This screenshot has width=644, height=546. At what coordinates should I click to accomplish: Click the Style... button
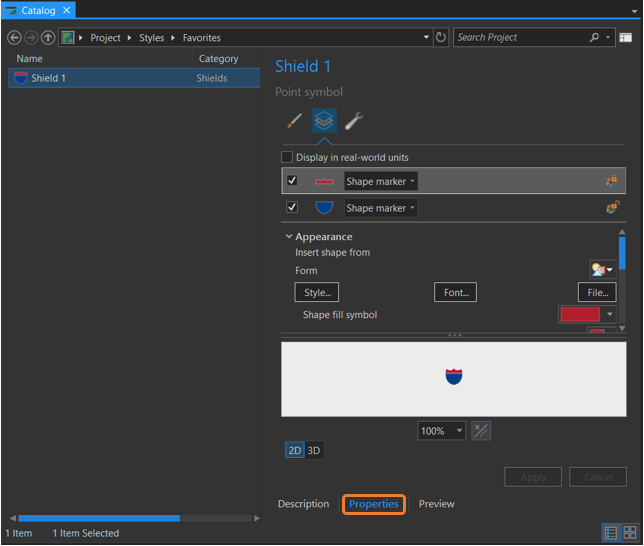click(x=317, y=292)
